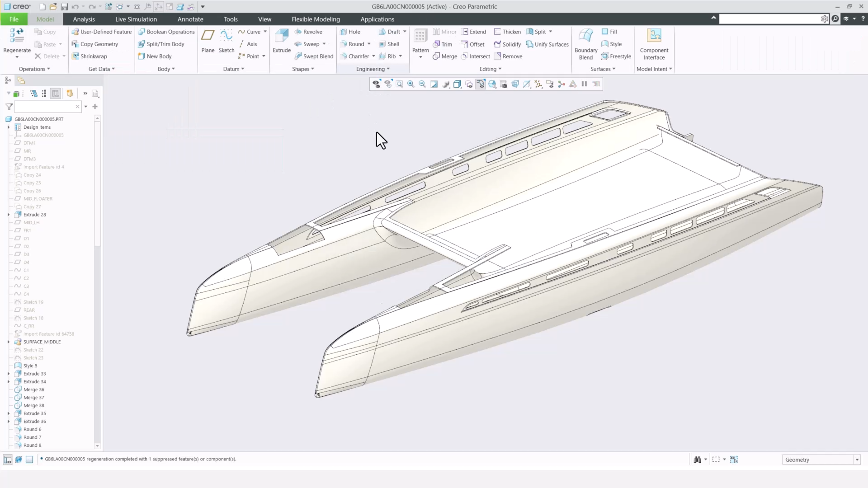Open the Datum group dropdown

pos(234,69)
